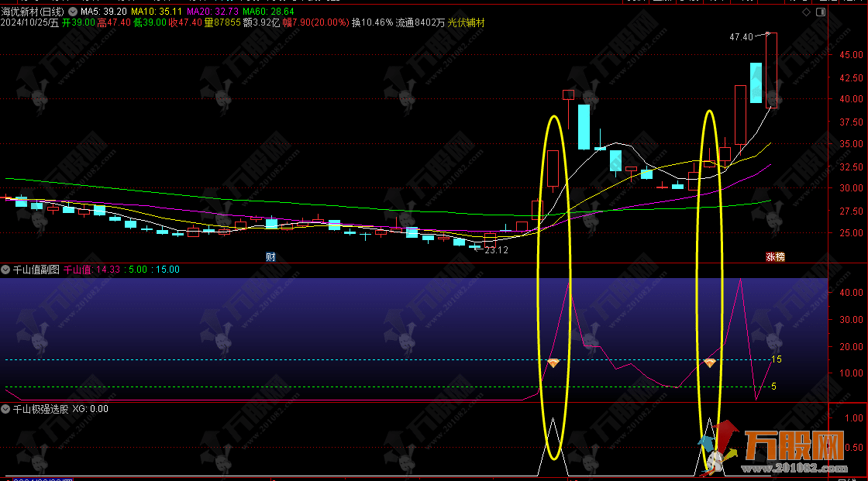Click the date 2024/10/25/五
This screenshot has width=868, height=481.
[x=30, y=22]
